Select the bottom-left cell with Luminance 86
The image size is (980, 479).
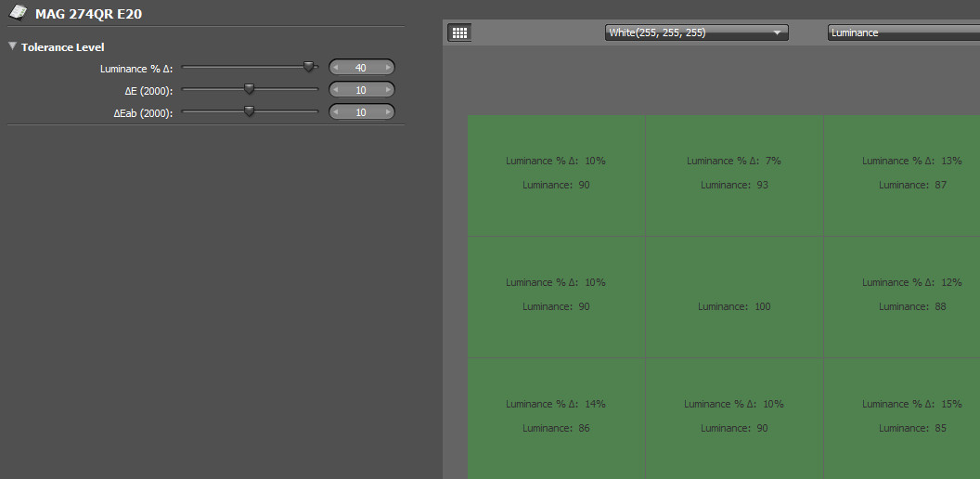[556, 418]
